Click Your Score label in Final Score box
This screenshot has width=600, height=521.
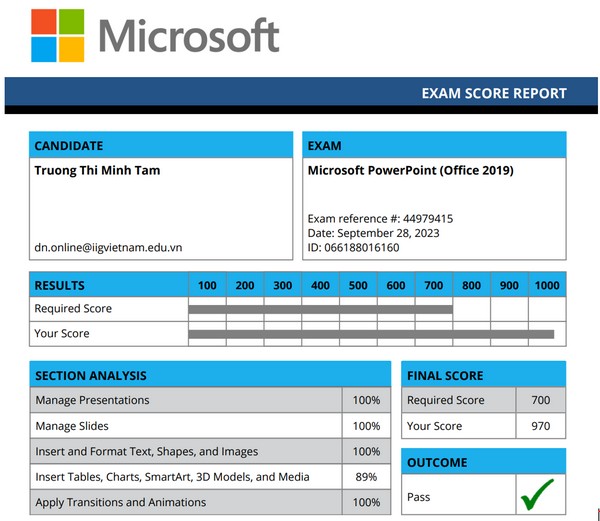pyautogui.click(x=434, y=426)
